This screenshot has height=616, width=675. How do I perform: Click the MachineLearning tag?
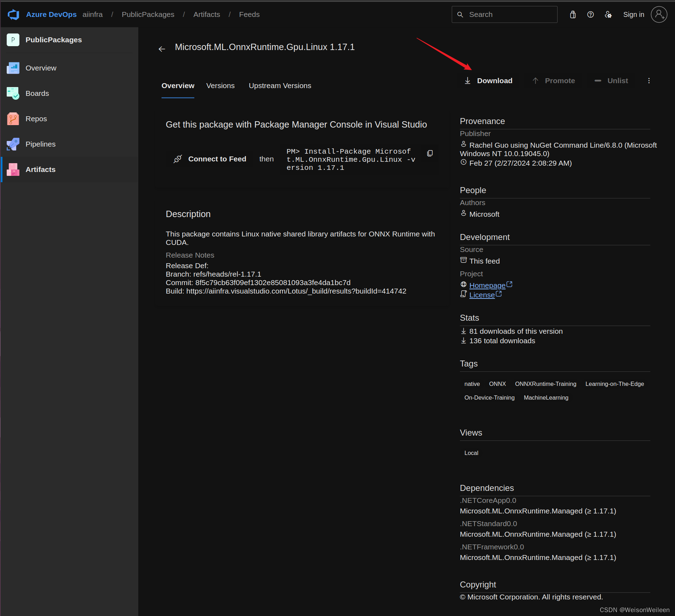coord(546,398)
